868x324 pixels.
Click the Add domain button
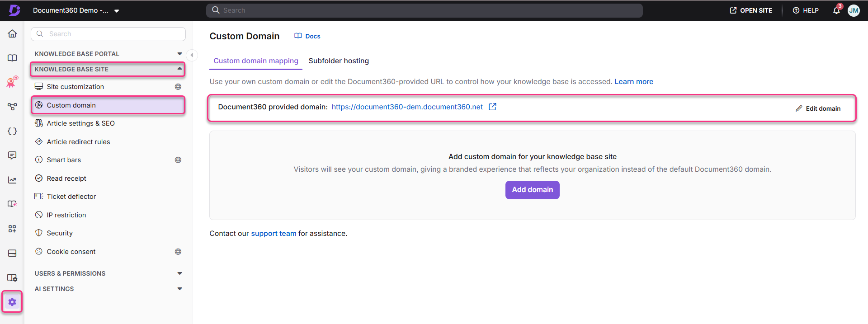tap(532, 190)
